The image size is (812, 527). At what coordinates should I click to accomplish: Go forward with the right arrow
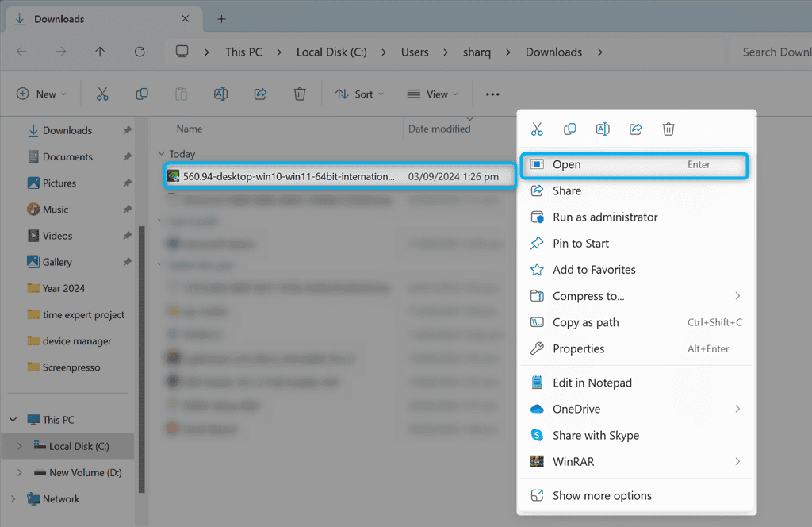(x=60, y=52)
